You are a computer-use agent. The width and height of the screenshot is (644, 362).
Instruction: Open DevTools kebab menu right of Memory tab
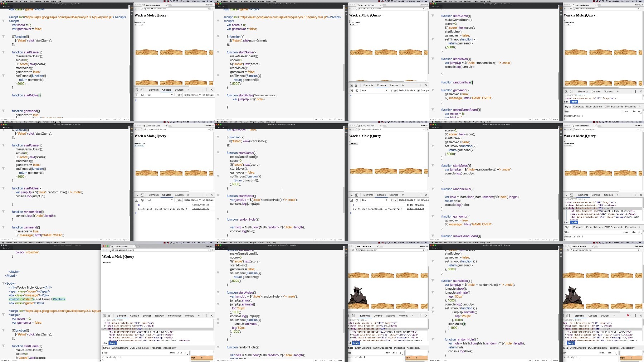click(x=206, y=315)
